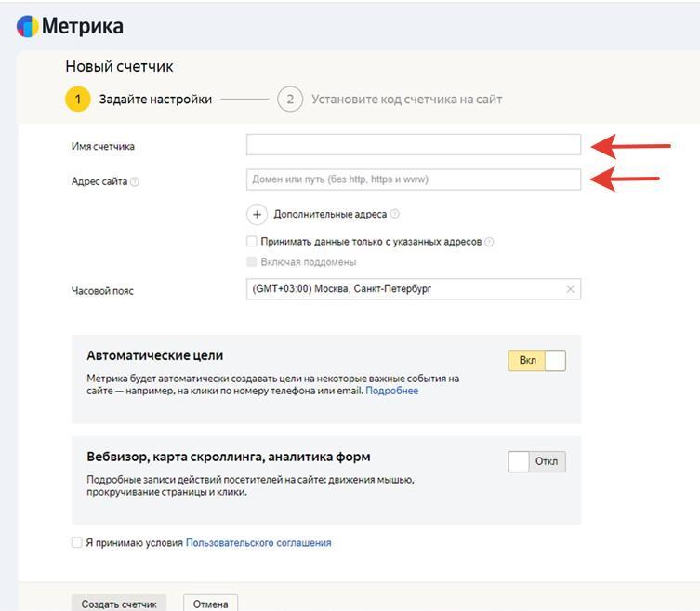Accept the user agreement checkbox
700x611 pixels.
[x=77, y=542]
